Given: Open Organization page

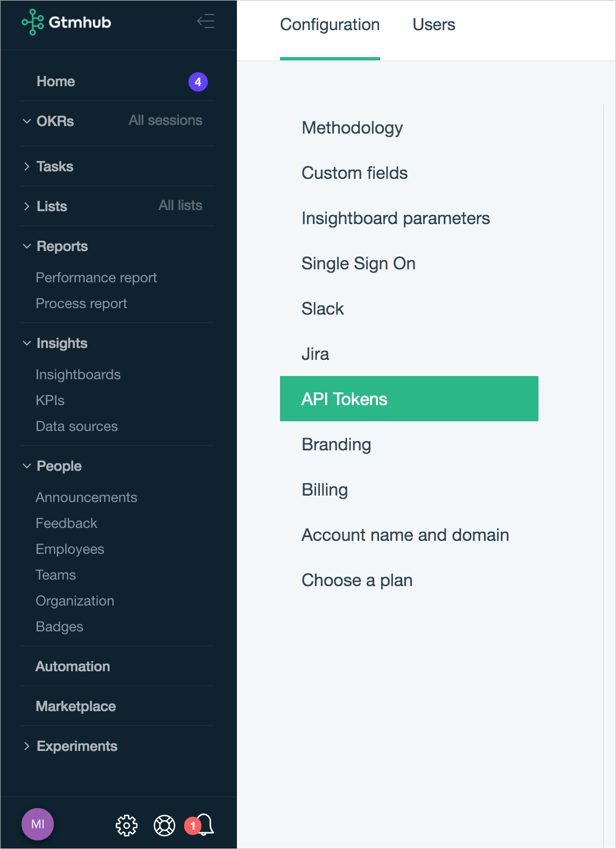Looking at the screenshot, I should pos(75,601).
